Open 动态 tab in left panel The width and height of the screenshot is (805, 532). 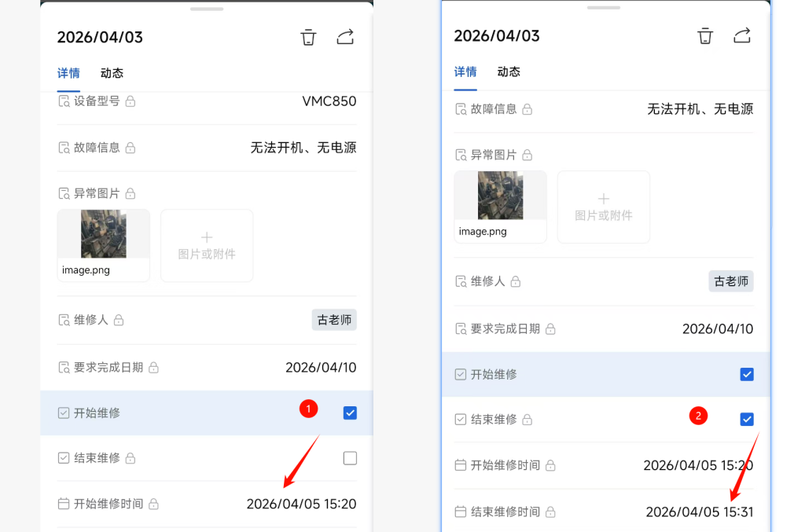coord(112,73)
